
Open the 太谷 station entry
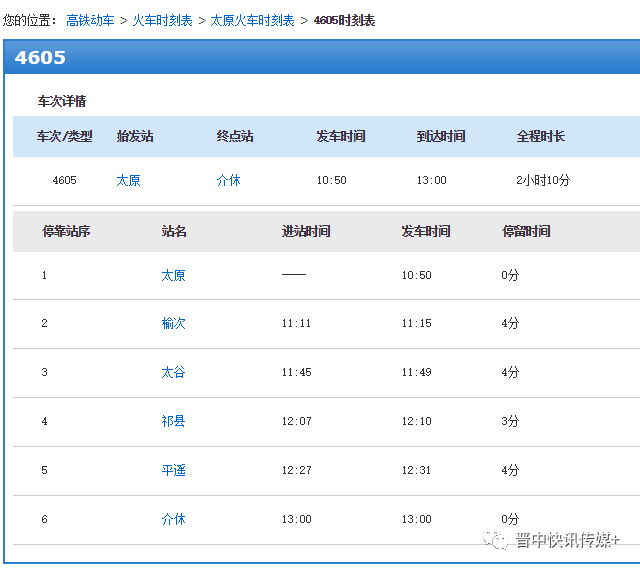click(x=173, y=372)
